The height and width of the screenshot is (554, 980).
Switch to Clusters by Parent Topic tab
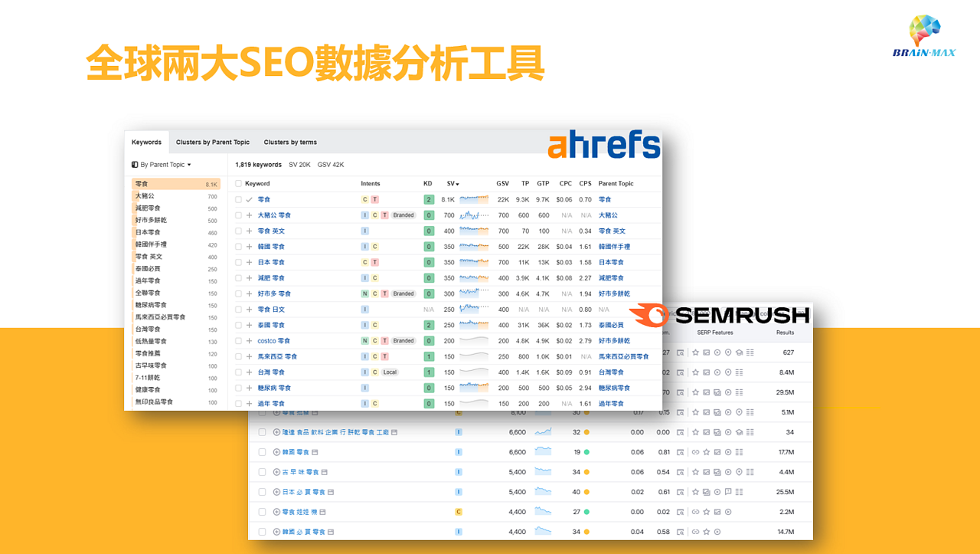click(x=213, y=143)
